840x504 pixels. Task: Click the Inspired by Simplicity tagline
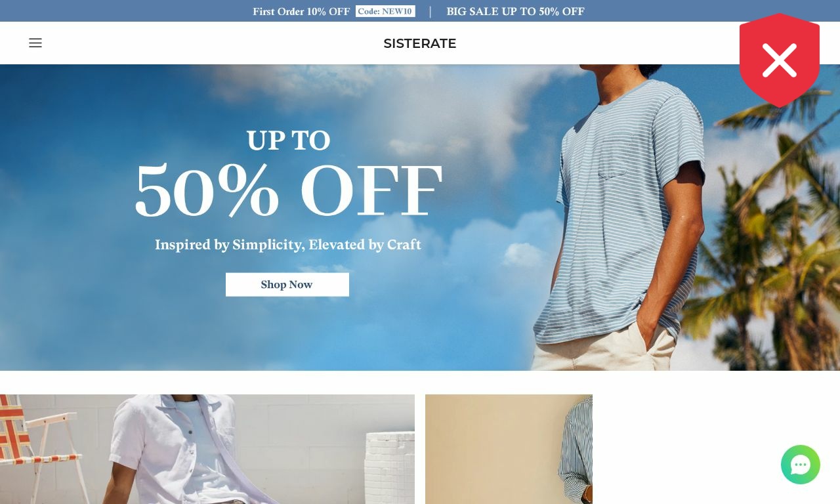[288, 245]
